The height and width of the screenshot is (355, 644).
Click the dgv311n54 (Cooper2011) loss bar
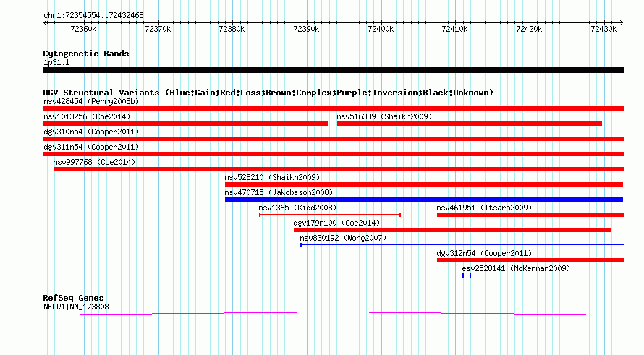click(x=333, y=154)
